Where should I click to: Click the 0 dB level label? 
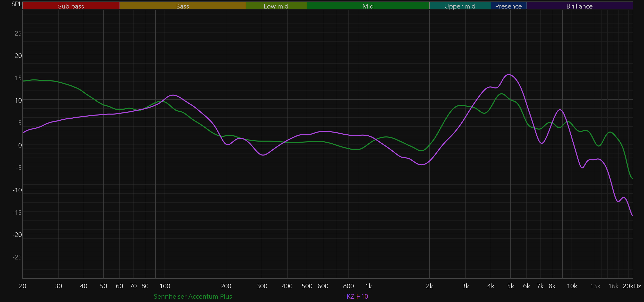pos(20,145)
